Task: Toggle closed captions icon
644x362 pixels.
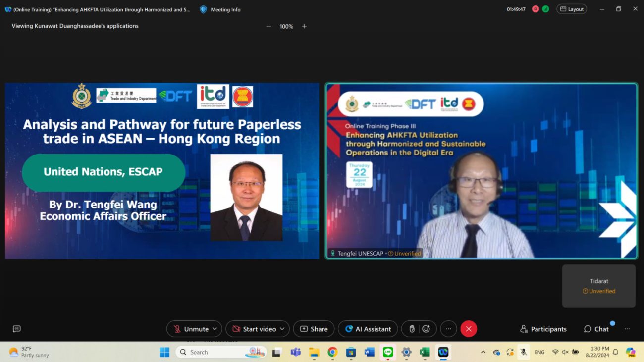Action: pyautogui.click(x=17, y=329)
